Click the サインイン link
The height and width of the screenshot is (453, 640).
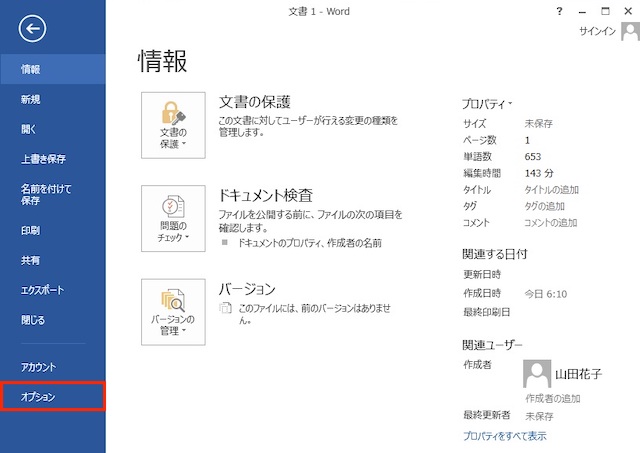pos(598,31)
